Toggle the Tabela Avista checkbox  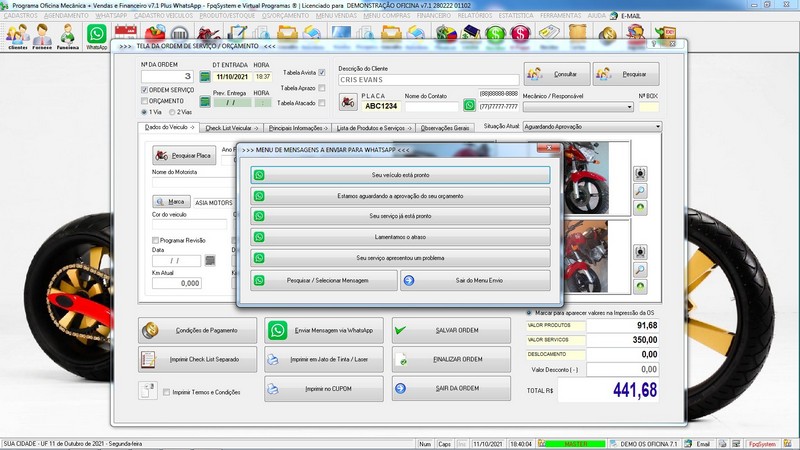[x=322, y=73]
